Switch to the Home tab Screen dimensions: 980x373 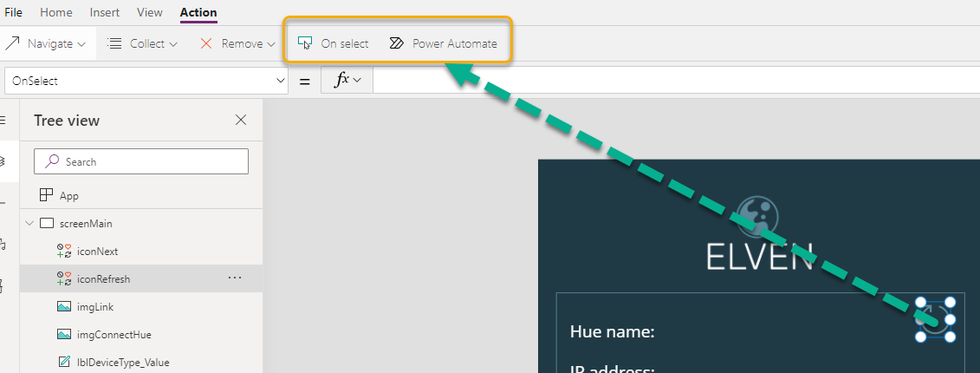(55, 12)
